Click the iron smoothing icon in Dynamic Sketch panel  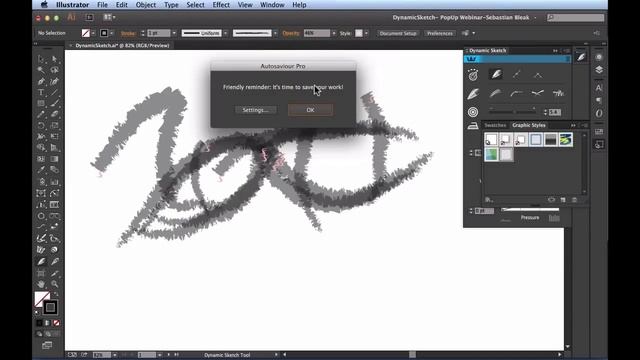click(473, 126)
